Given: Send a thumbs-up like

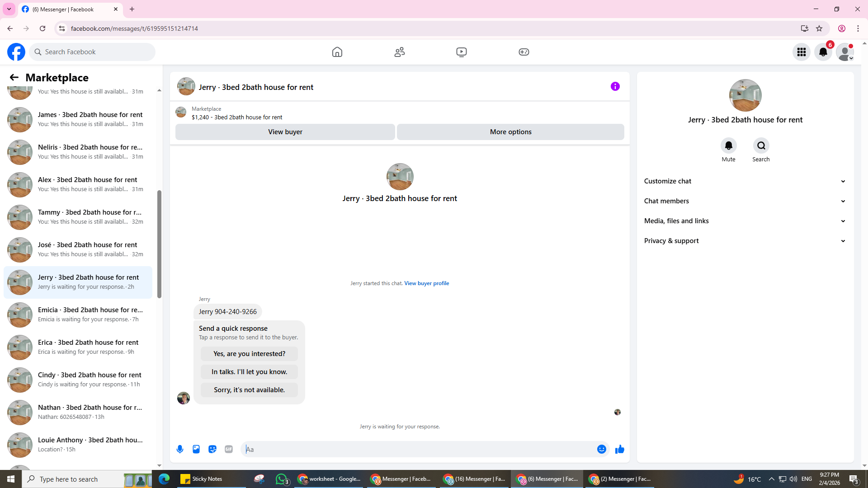Looking at the screenshot, I should coord(619,449).
